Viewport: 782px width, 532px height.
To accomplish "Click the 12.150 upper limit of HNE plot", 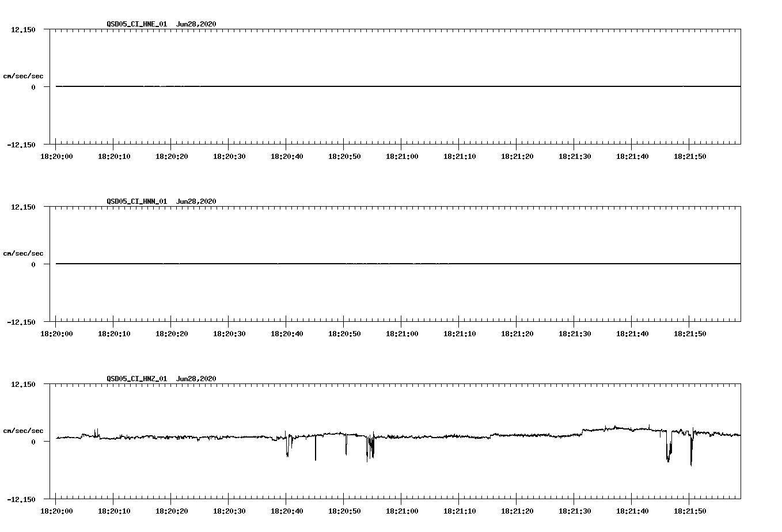I will click(24, 30).
